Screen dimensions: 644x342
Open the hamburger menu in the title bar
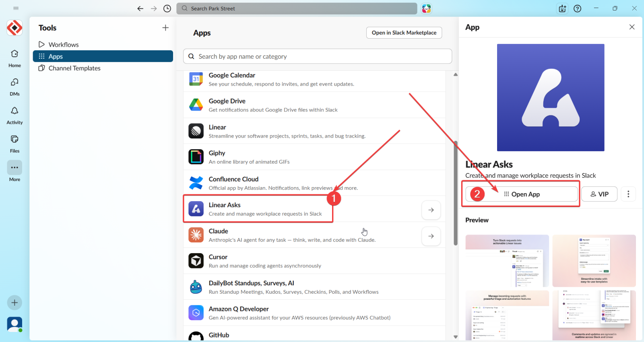(x=16, y=8)
